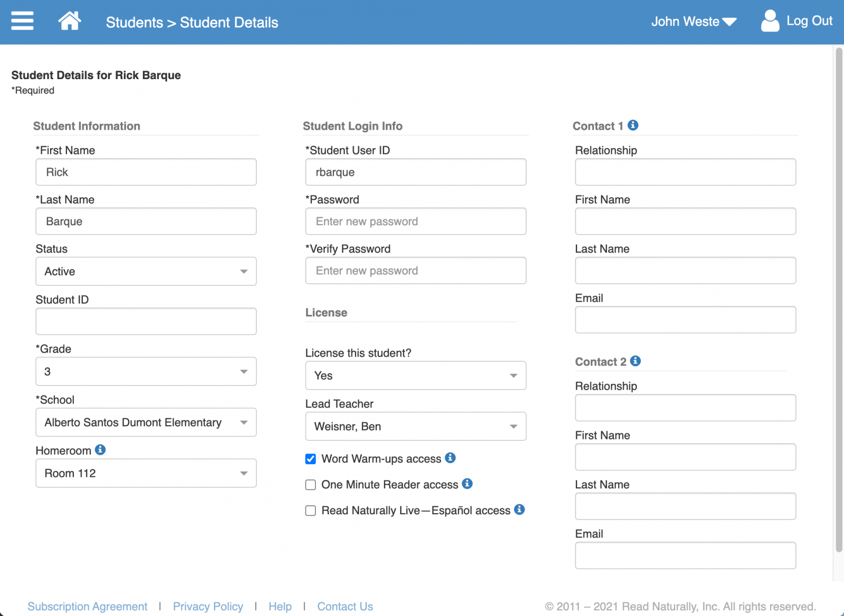Open the Privacy Policy link
The height and width of the screenshot is (616, 844).
[x=208, y=607]
